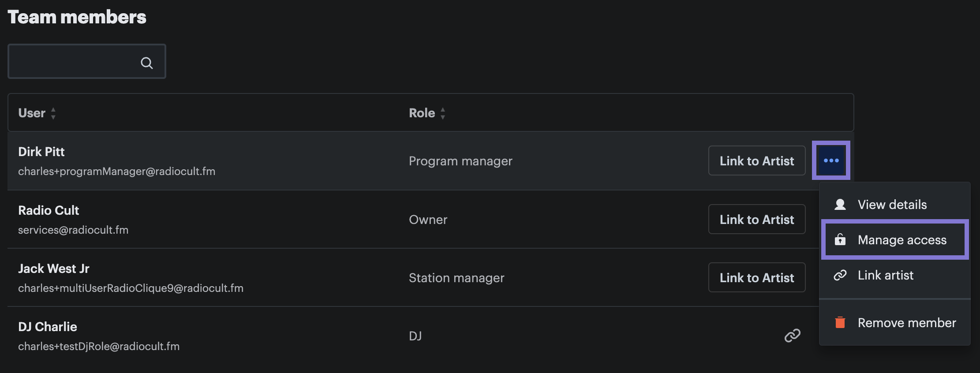Select Link artist menu entry
980x373 pixels.
click(894, 275)
